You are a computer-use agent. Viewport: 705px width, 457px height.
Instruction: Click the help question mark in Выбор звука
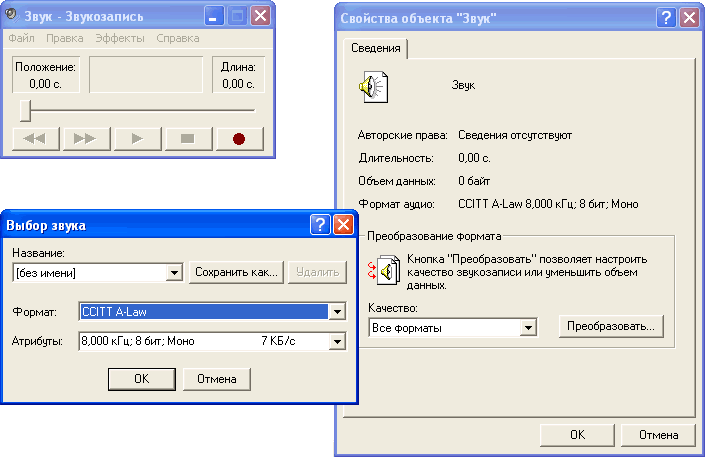[320, 225]
